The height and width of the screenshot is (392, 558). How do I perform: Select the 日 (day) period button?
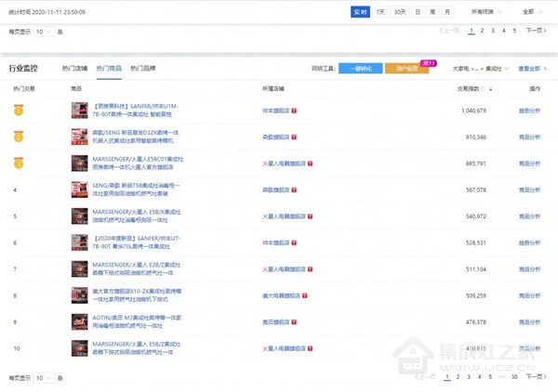click(418, 12)
